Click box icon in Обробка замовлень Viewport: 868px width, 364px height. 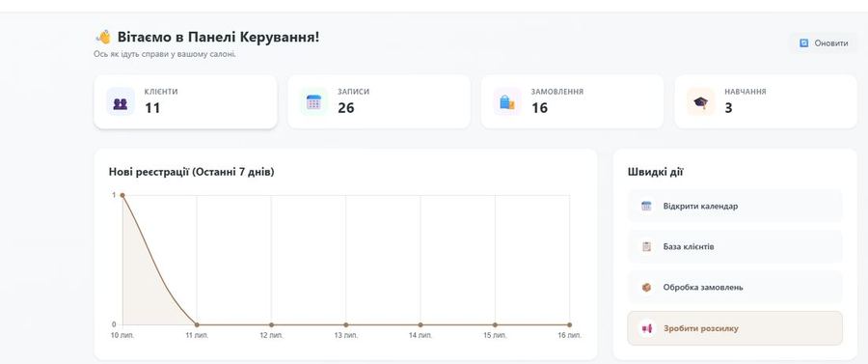[x=646, y=288]
